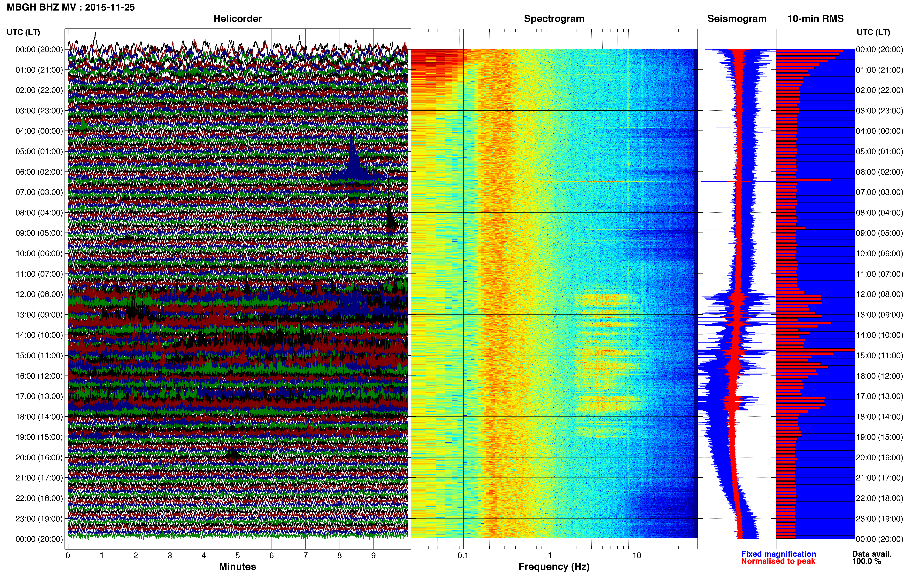This screenshot has height=578, width=924.
Task: Click minute tick label 7 on the Helicorder axis
Action: [x=305, y=555]
